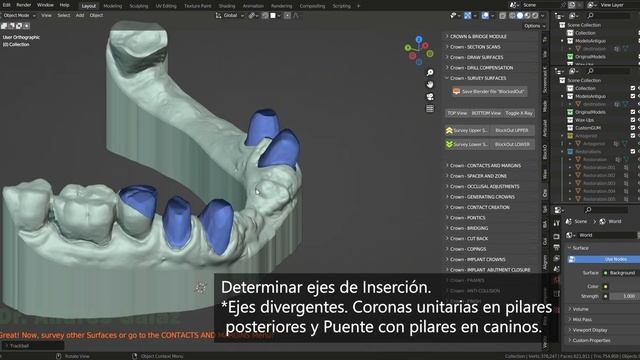The height and width of the screenshot is (360, 640).
Task: Open viewport Options dropdown
Action: coord(534,26)
